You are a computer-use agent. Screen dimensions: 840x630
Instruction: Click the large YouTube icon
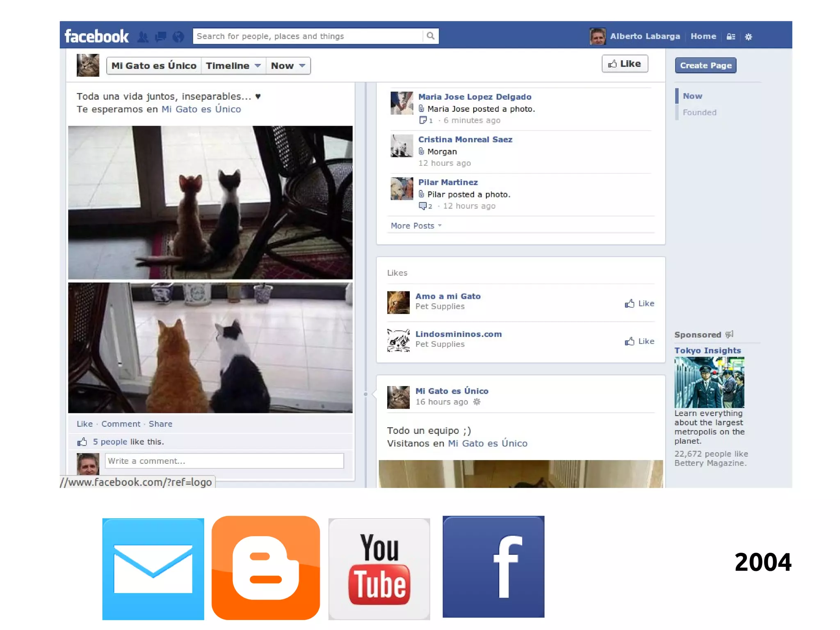[379, 568]
